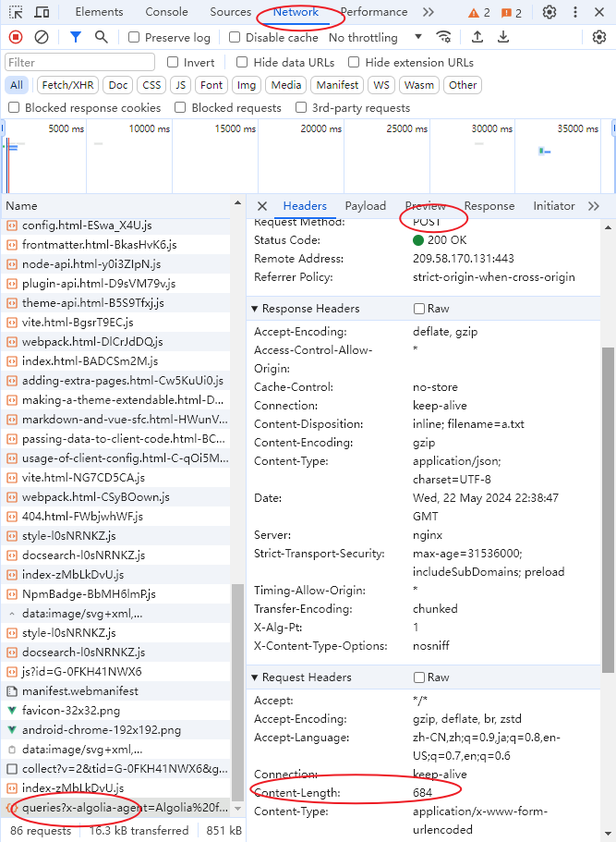Check the Disable cache option
Viewport: 616px width, 842px height.
(235, 38)
